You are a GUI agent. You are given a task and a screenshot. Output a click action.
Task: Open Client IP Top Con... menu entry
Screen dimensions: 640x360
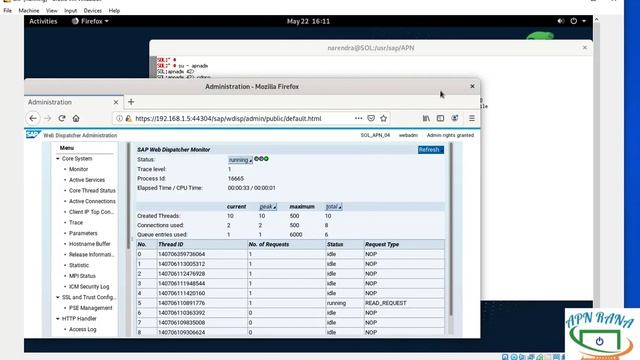click(91, 212)
